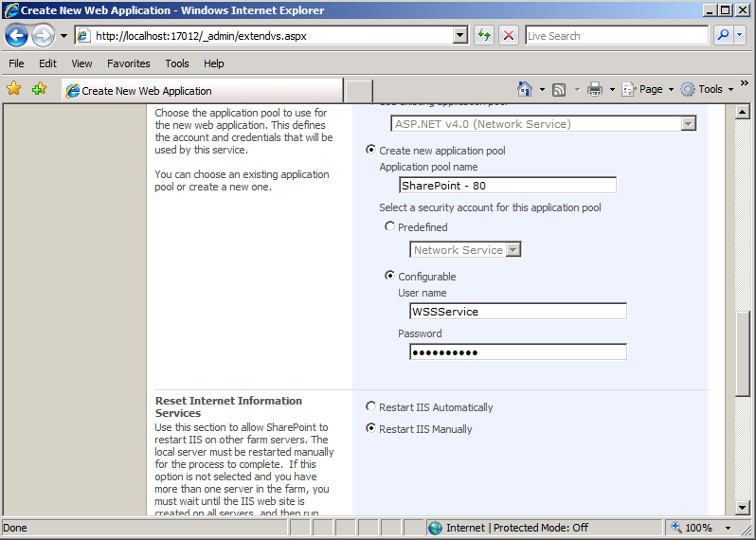Open Favorites Center star icon

pyautogui.click(x=14, y=89)
